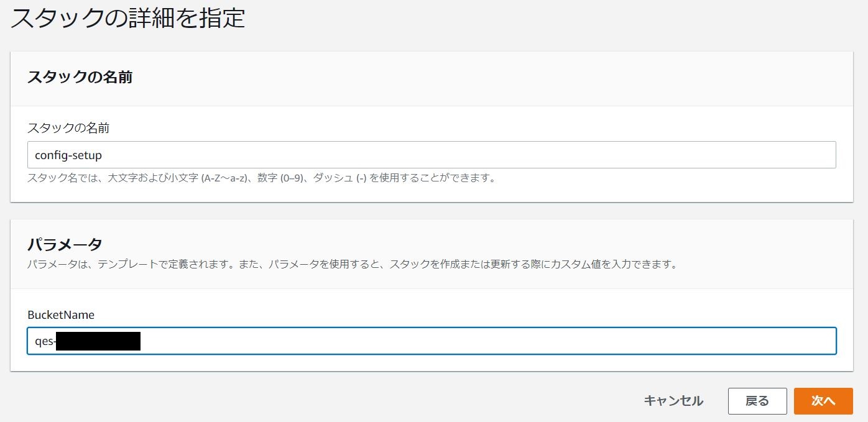Place cursor on config-setup text
This screenshot has width=868, height=422.
(68, 155)
